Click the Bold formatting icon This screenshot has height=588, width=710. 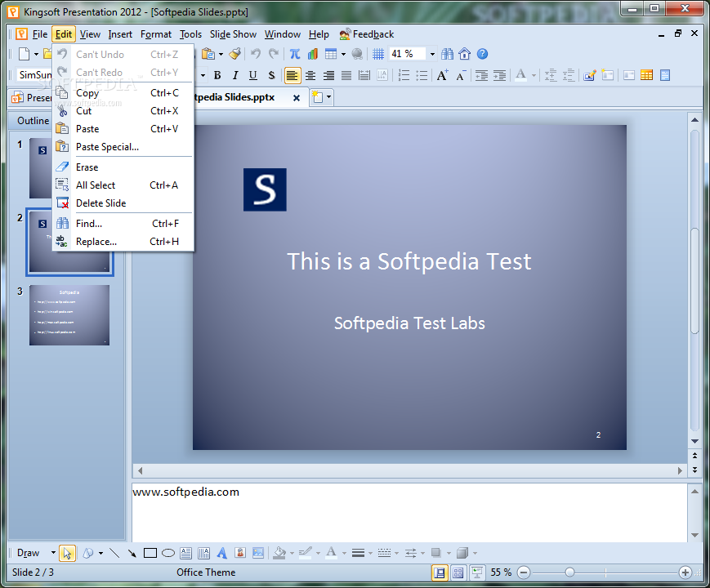click(x=217, y=75)
